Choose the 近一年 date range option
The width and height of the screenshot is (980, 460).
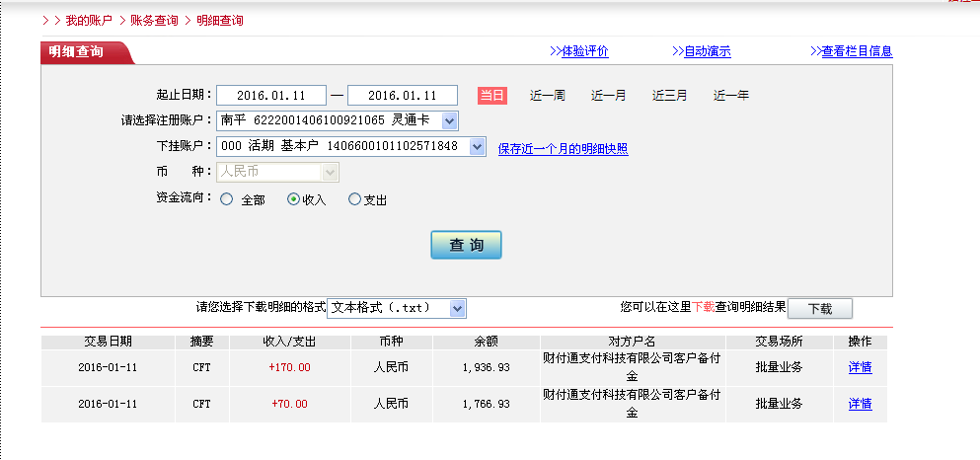(x=731, y=96)
